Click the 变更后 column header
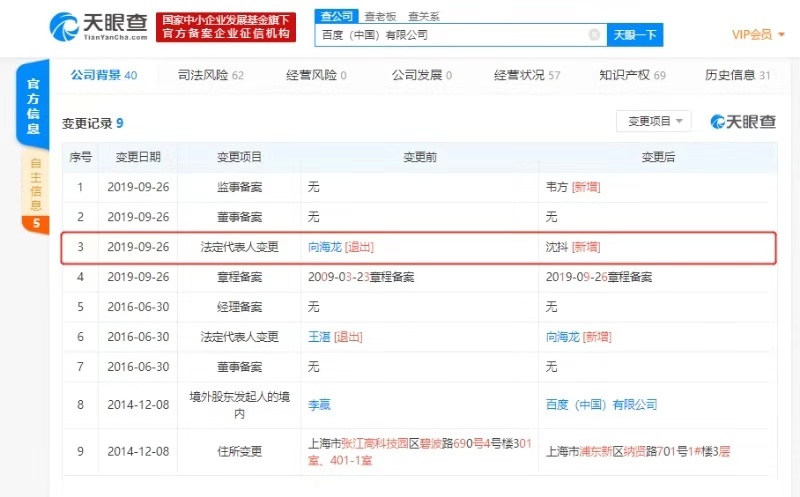The width and height of the screenshot is (800, 497). (x=658, y=157)
